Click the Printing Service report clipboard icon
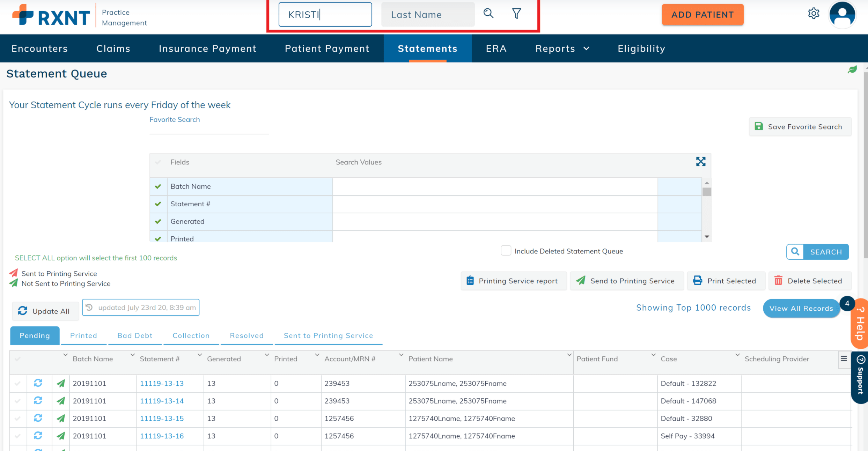 click(x=470, y=280)
